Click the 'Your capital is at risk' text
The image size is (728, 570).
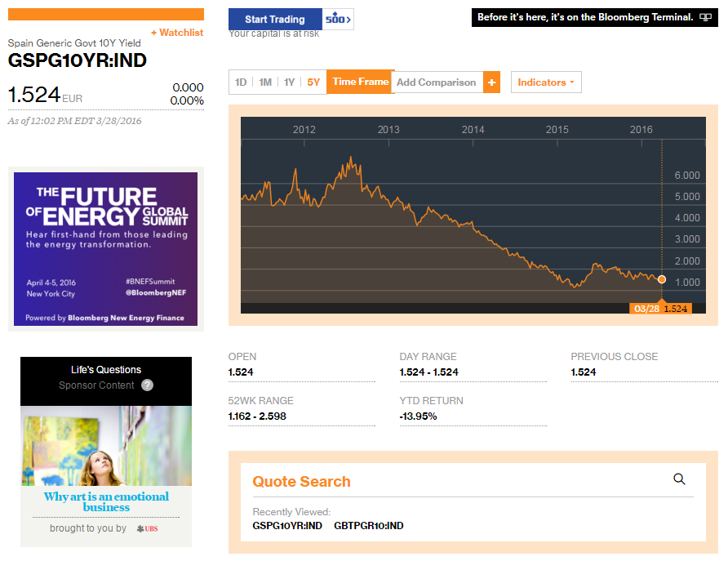[274, 33]
